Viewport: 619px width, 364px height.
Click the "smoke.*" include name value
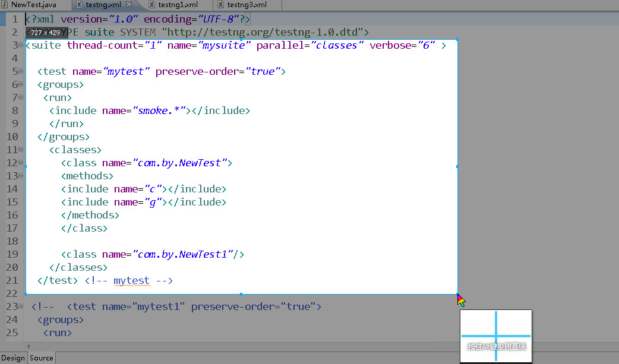159,110
